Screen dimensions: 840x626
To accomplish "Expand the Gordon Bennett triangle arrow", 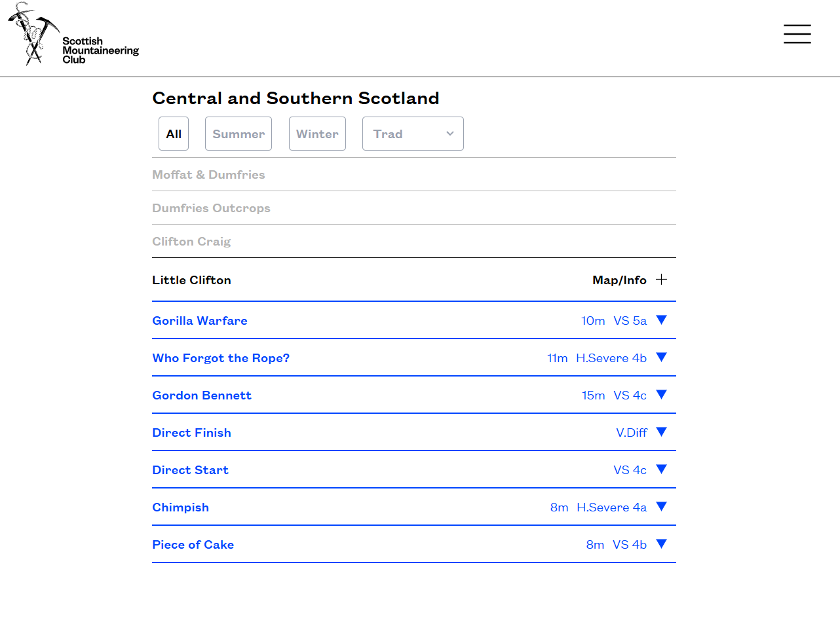I will [x=661, y=395].
